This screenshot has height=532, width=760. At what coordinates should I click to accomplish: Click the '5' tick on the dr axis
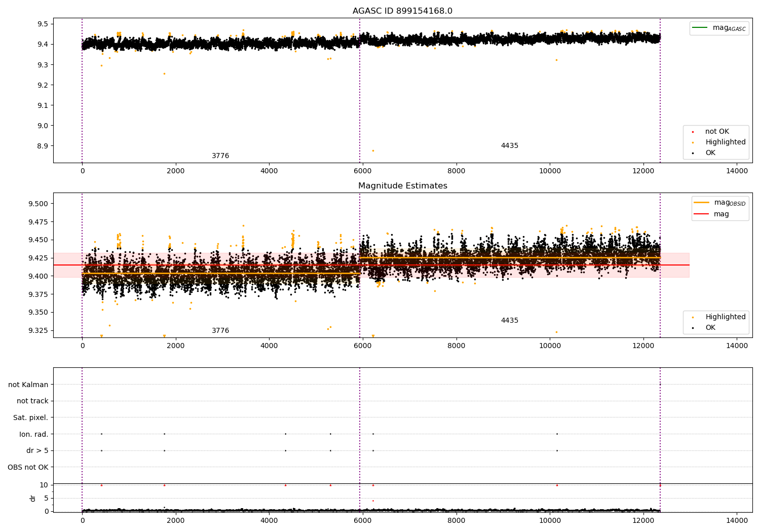(47, 498)
